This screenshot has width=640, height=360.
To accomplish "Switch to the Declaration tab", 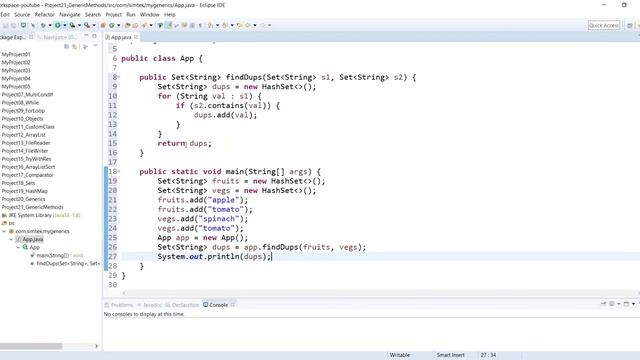I will click(182, 305).
